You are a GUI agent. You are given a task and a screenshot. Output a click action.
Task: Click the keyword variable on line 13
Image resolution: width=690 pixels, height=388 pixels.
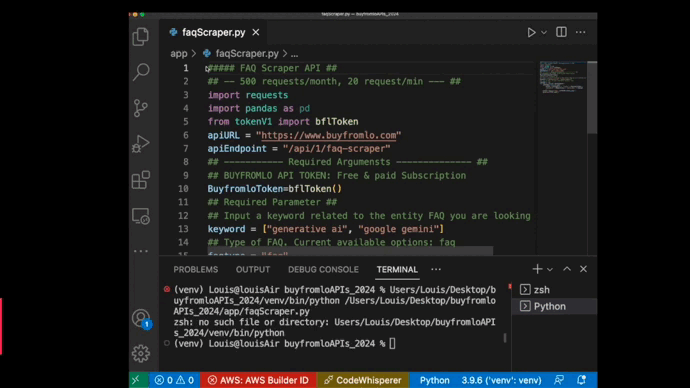click(x=226, y=229)
